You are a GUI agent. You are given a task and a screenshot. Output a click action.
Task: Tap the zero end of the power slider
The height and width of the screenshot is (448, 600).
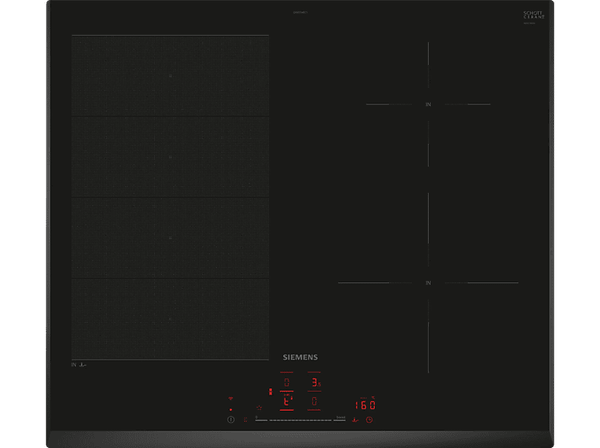pyautogui.click(x=261, y=420)
